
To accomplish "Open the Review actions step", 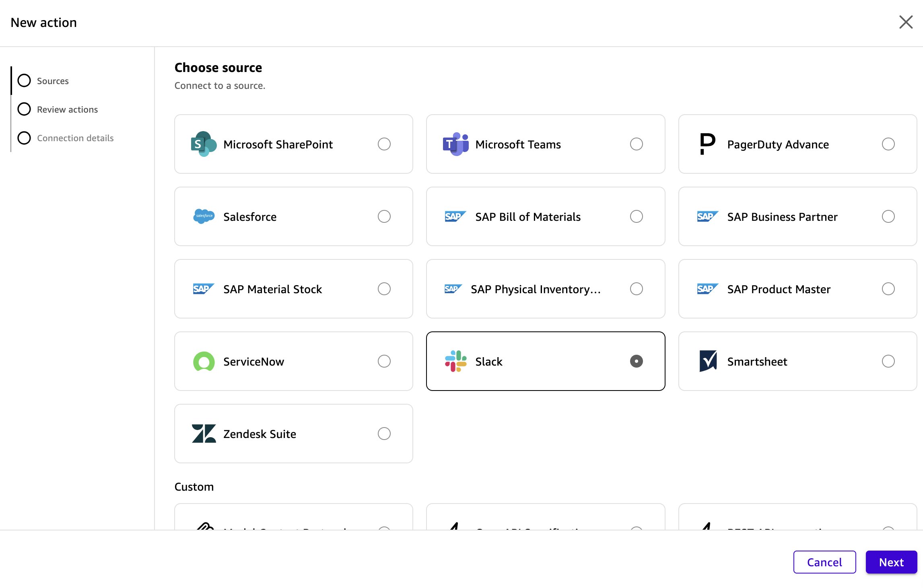I will coord(24,109).
